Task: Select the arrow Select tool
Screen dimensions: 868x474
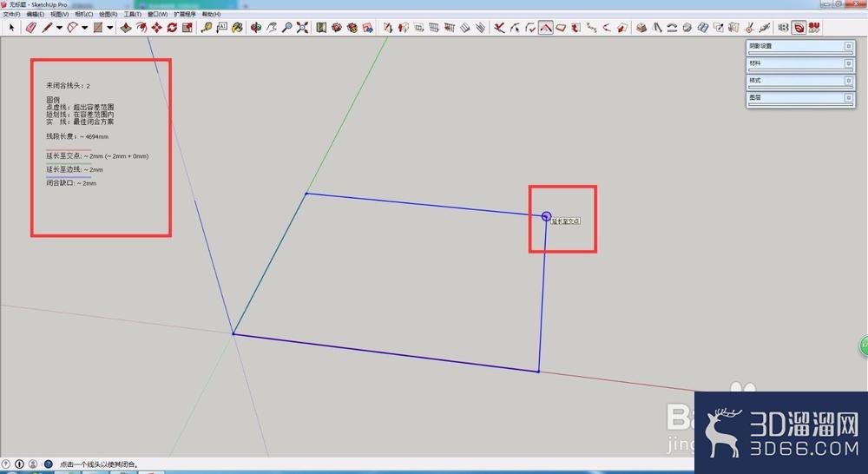Action: (10, 28)
